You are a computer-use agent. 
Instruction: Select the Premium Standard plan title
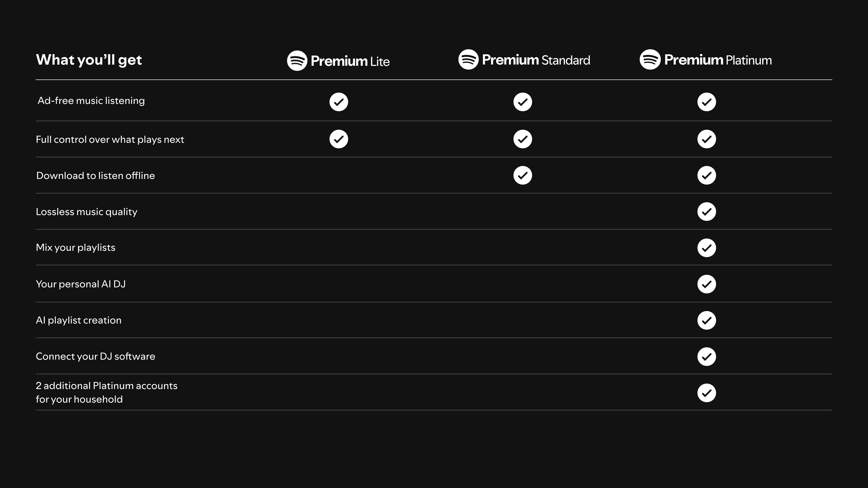coord(536,60)
